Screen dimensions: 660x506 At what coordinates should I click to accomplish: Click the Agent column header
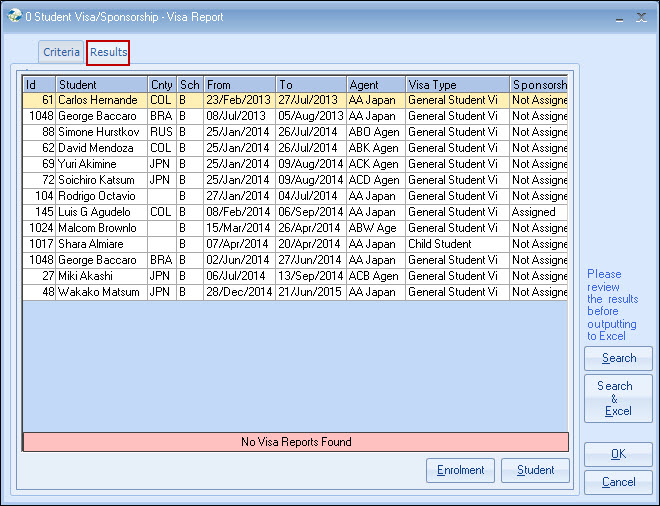pyautogui.click(x=375, y=85)
